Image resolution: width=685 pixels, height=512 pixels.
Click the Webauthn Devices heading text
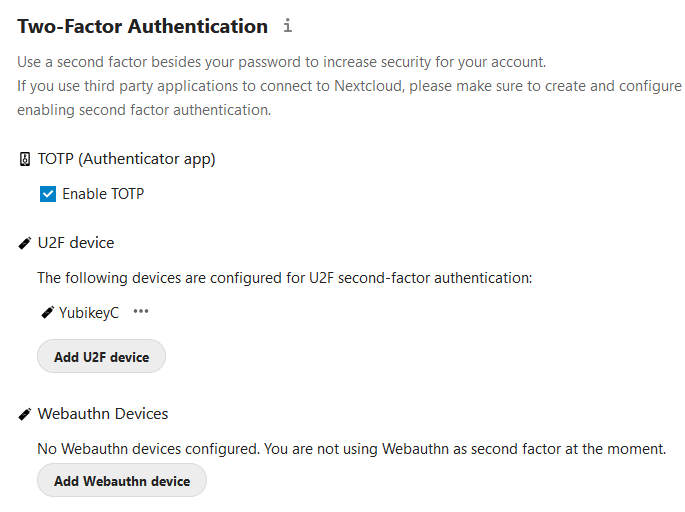coord(103,414)
